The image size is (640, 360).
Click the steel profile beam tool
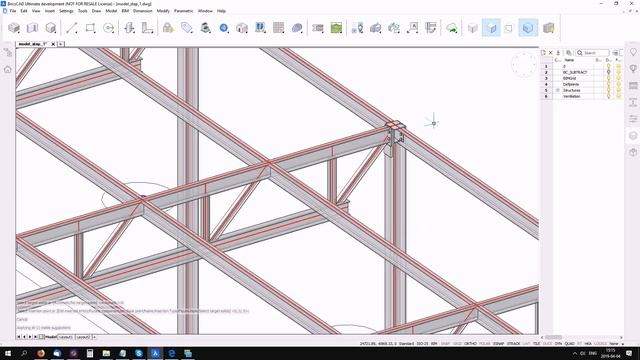tap(129, 28)
